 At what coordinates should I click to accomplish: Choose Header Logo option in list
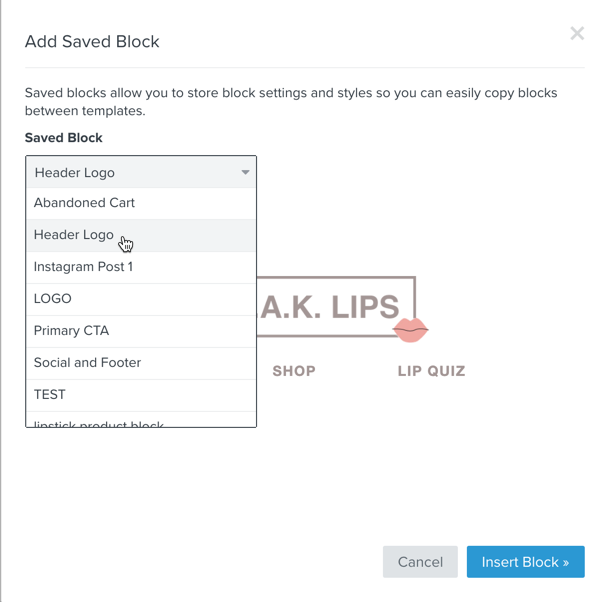pos(141,235)
